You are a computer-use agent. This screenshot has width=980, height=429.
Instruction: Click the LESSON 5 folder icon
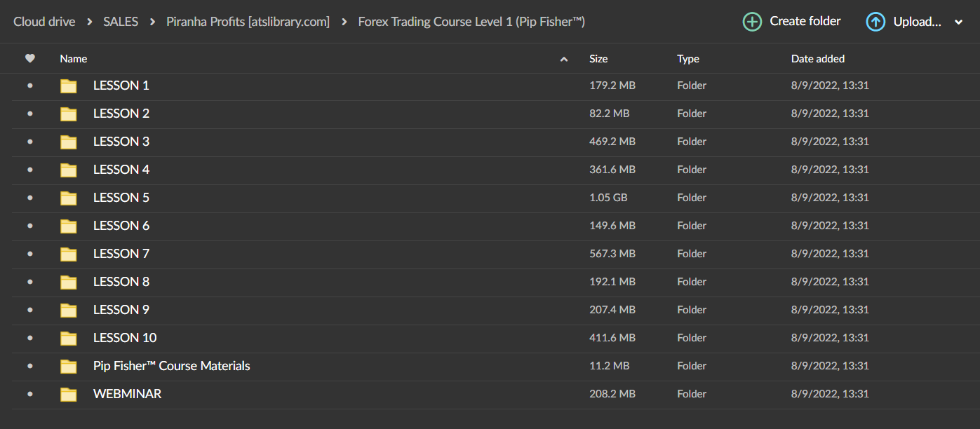(68, 198)
